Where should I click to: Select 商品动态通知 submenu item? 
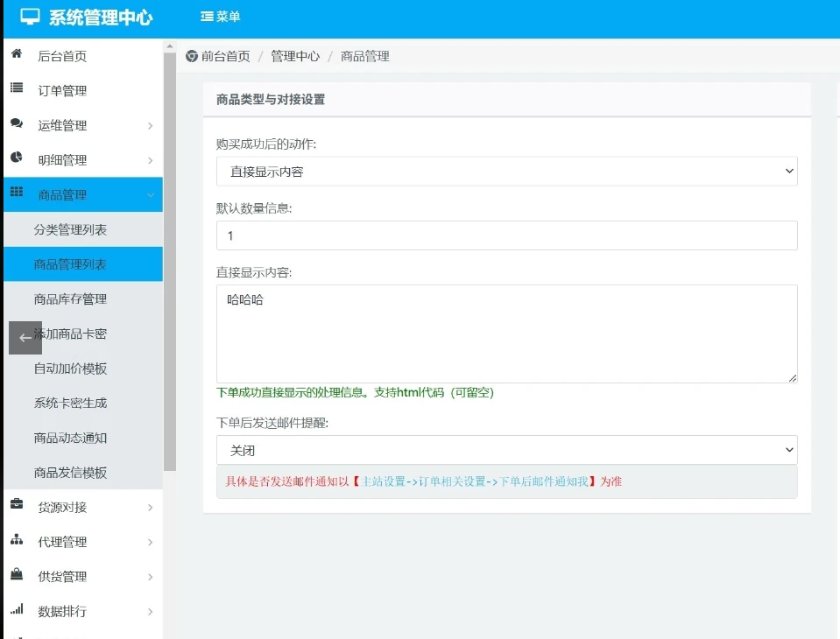83,438
